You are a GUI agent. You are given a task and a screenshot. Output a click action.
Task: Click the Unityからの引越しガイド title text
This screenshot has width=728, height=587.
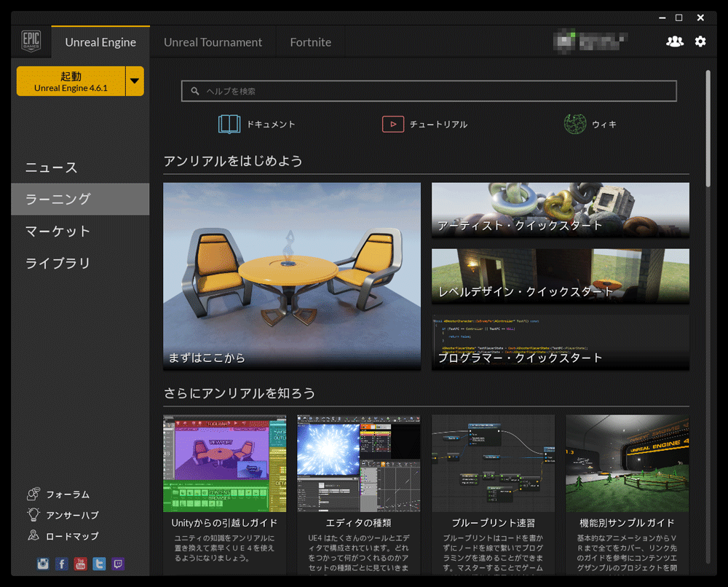(225, 523)
